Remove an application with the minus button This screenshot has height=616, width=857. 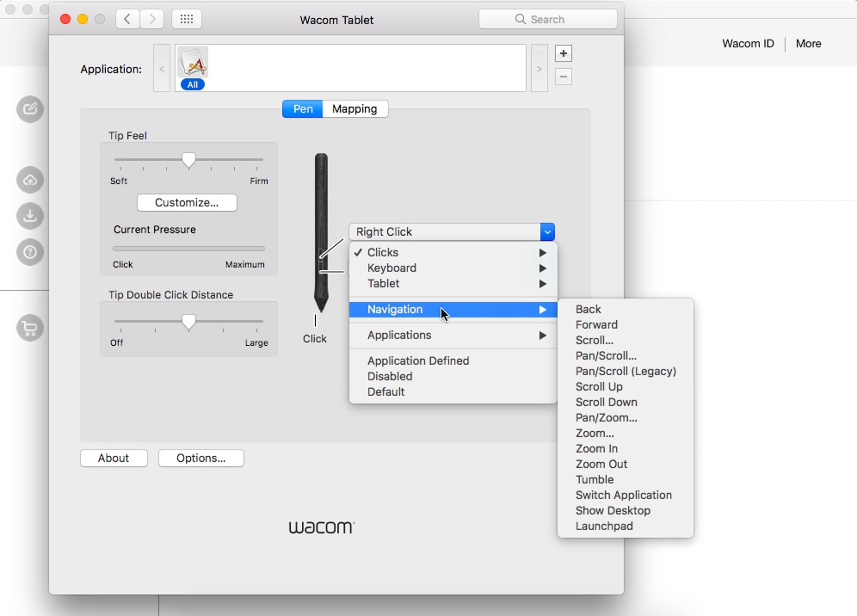(563, 77)
